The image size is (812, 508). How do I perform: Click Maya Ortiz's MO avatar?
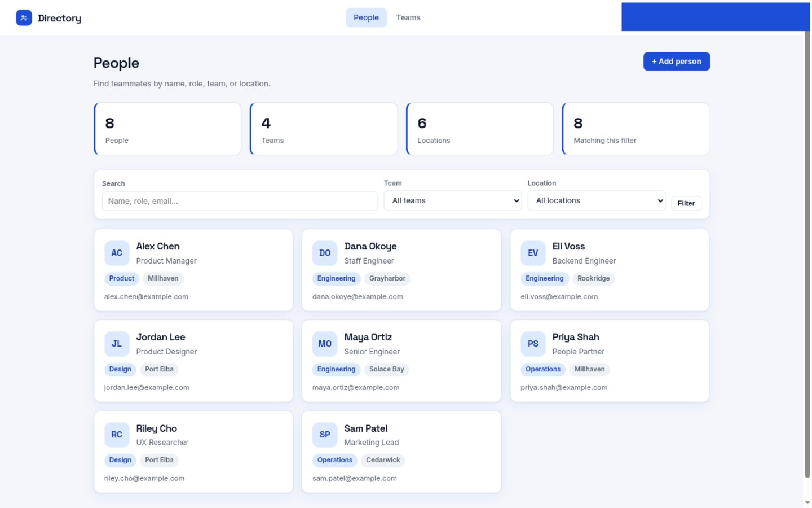(x=325, y=344)
